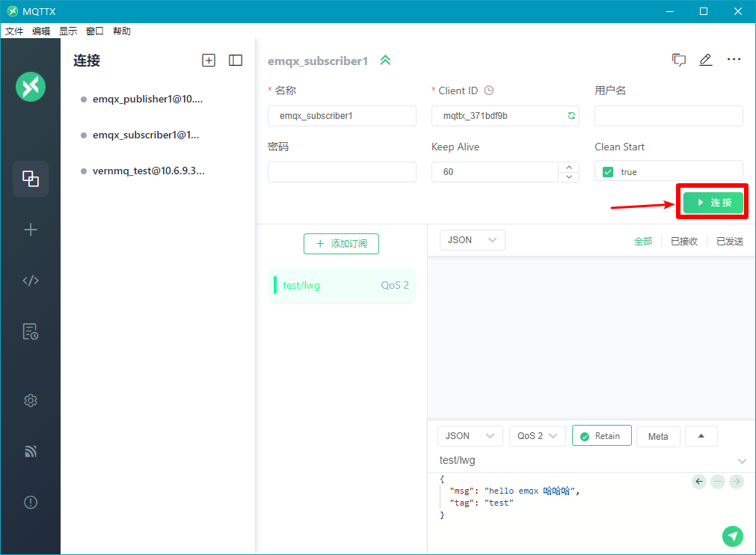
Task: Open the 帮助 menu
Action: (x=122, y=31)
